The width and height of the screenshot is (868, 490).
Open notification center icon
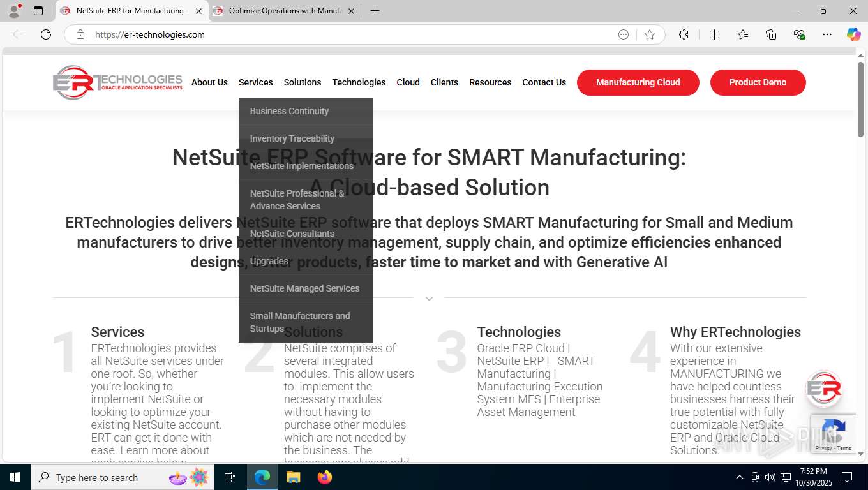(847, 477)
